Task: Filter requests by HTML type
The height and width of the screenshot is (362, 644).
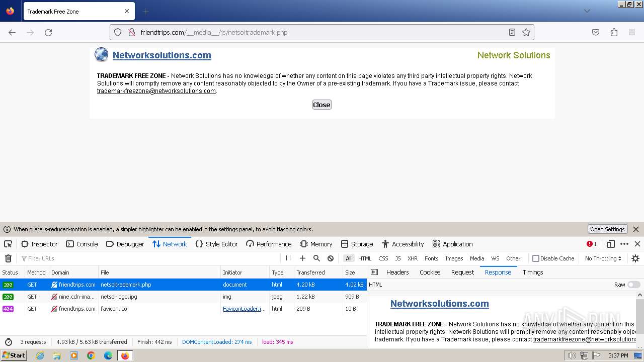Action: pyautogui.click(x=365, y=258)
